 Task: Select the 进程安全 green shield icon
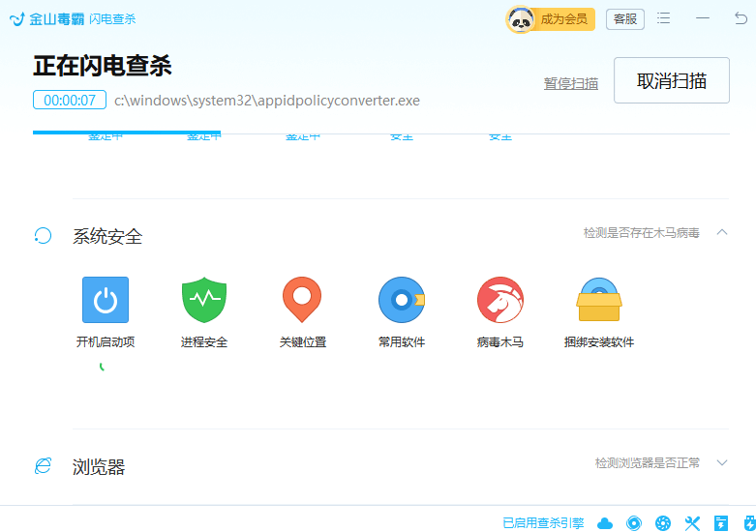point(204,300)
